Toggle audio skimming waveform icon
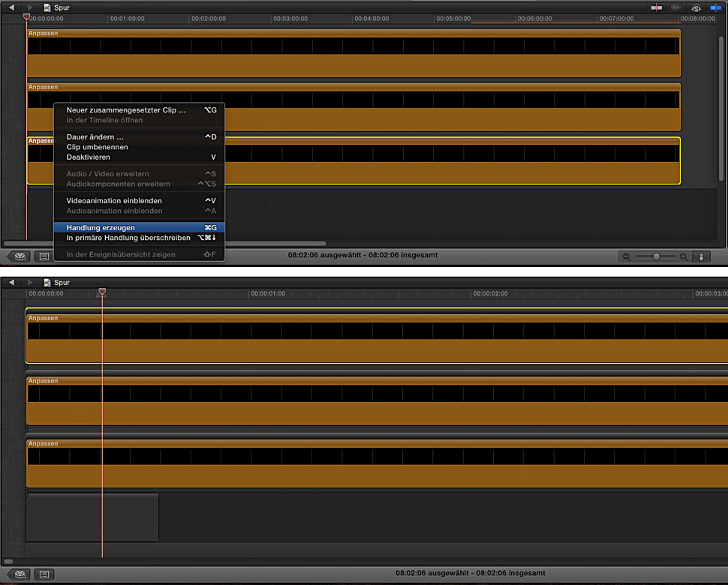This screenshot has width=728, height=585. [x=676, y=7]
